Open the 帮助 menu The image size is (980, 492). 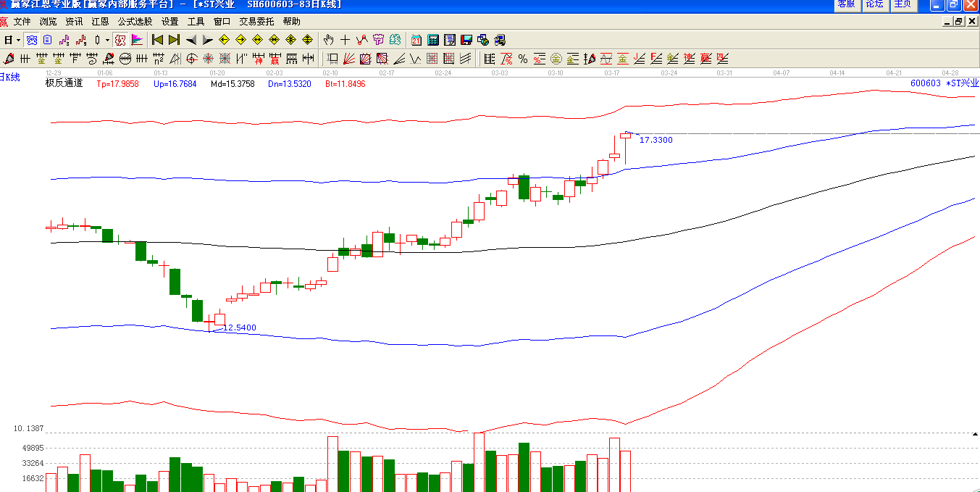pyautogui.click(x=291, y=22)
